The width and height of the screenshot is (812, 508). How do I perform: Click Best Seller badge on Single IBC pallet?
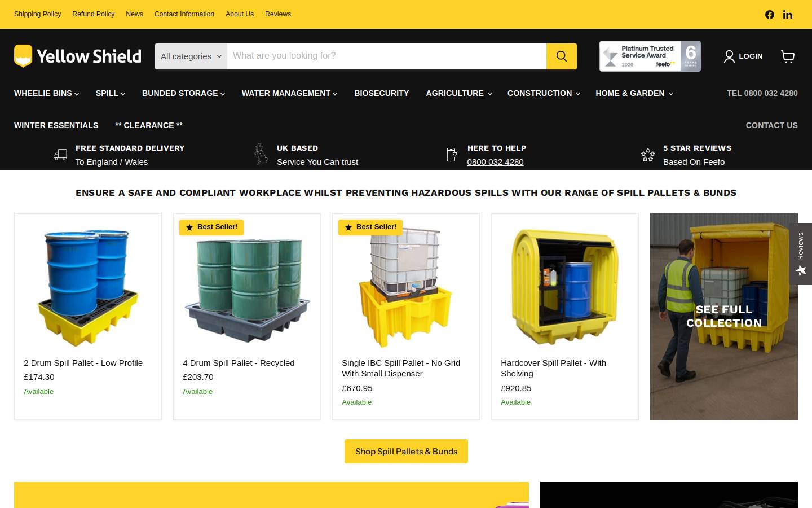(370, 227)
